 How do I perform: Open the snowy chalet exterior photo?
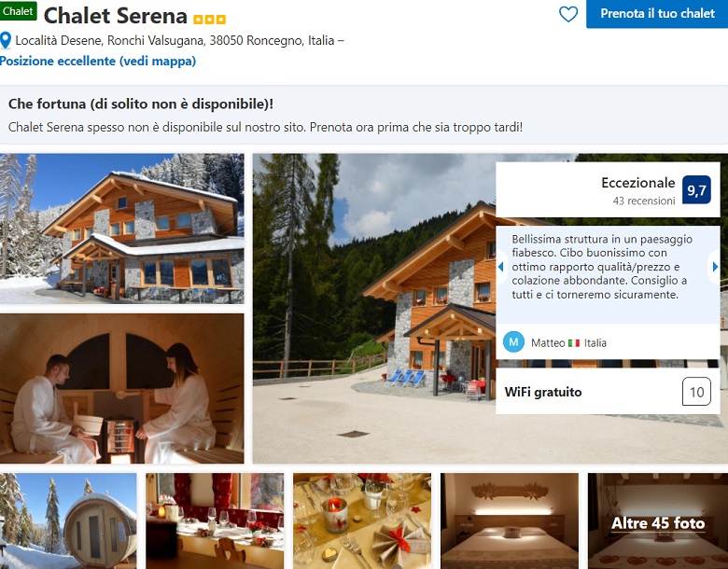(x=121, y=229)
